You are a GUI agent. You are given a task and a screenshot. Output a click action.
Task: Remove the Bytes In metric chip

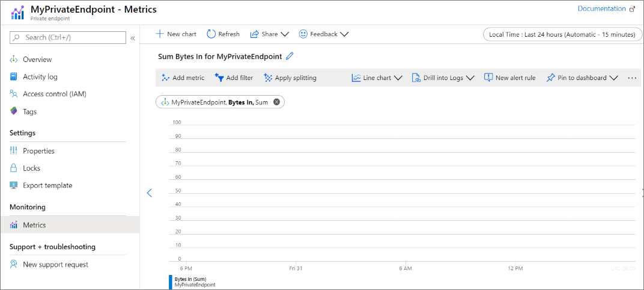click(276, 102)
